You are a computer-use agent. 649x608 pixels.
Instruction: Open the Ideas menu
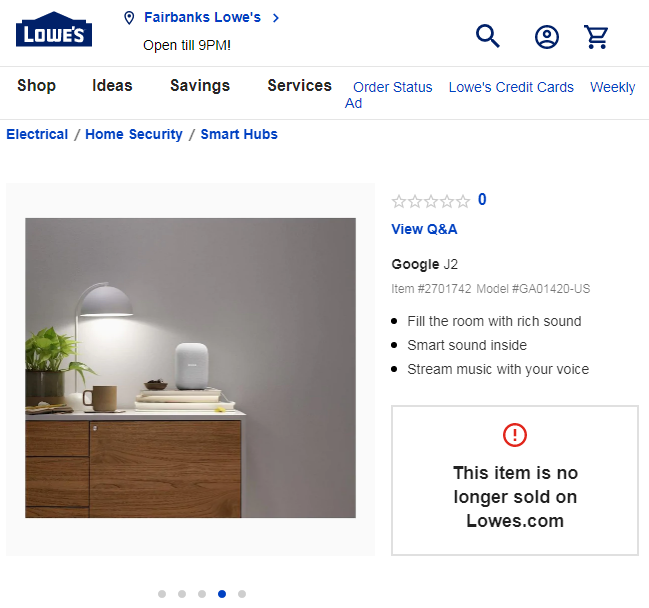click(x=112, y=86)
